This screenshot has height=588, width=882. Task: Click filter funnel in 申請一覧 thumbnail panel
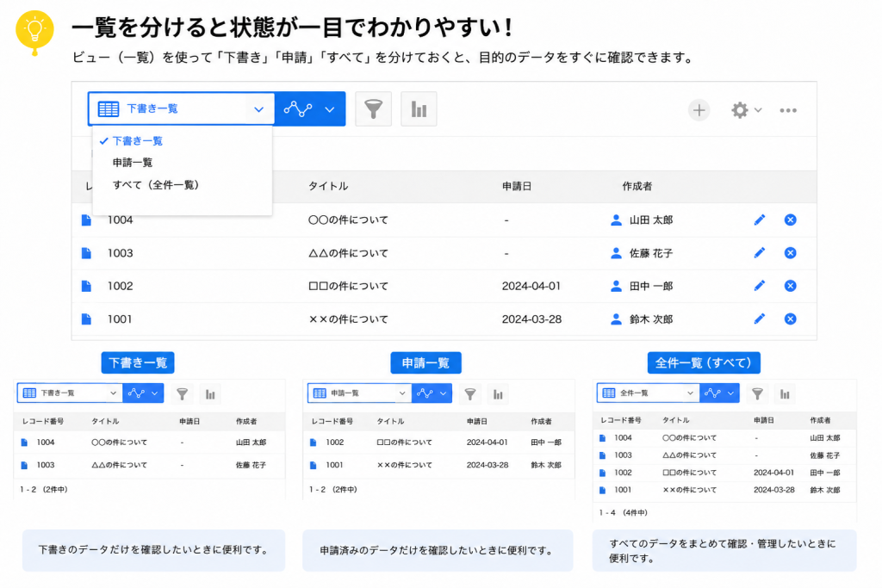pos(470,394)
